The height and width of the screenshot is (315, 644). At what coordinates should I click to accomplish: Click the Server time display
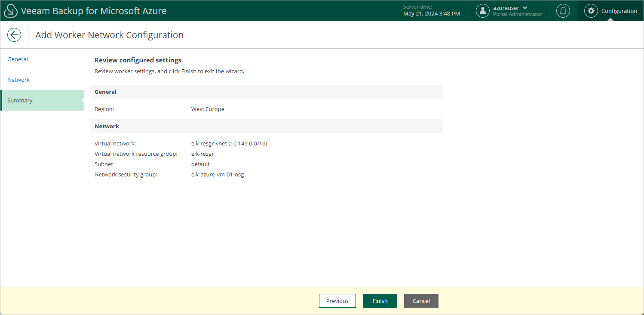coord(432,11)
